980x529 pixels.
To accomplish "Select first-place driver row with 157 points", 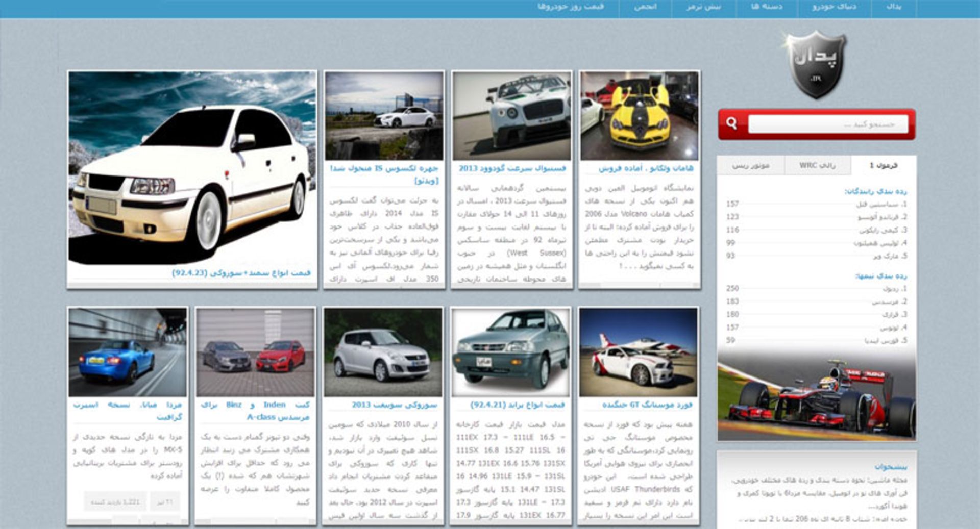I will [x=816, y=204].
